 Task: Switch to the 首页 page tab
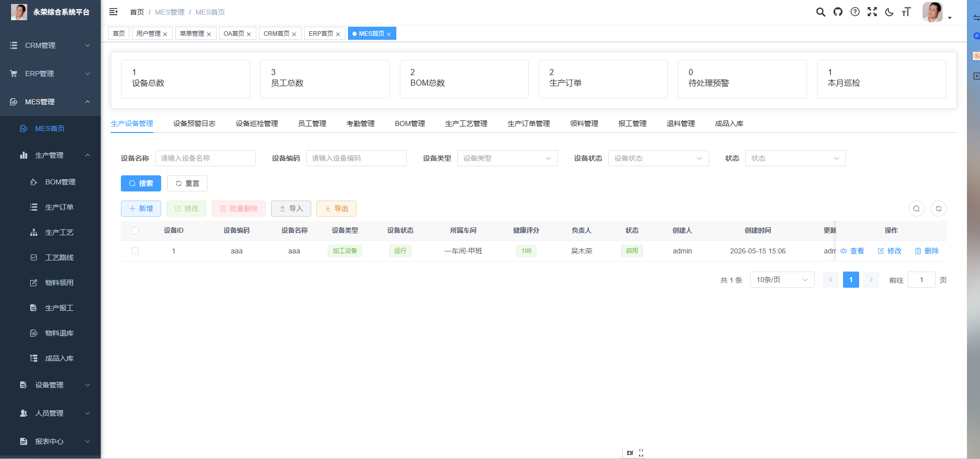119,34
